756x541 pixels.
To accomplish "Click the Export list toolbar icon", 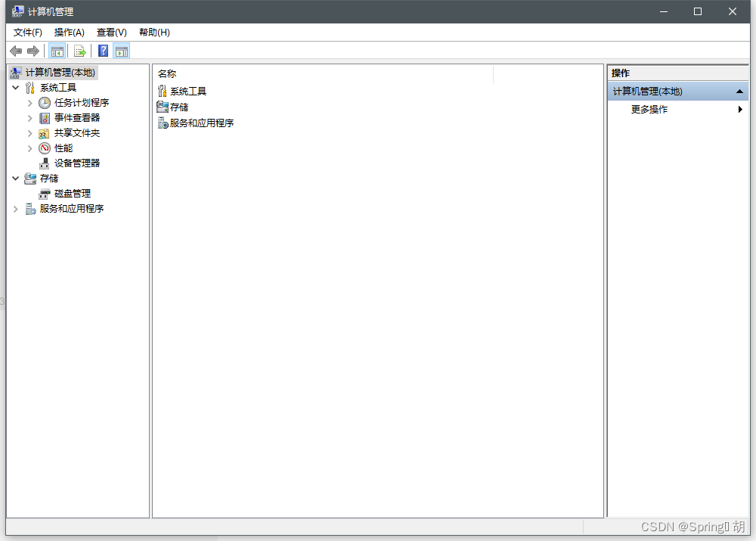I will click(x=80, y=51).
